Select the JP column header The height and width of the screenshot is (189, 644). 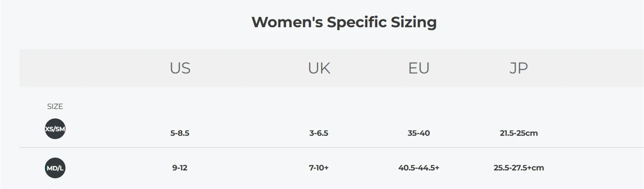[x=519, y=68]
